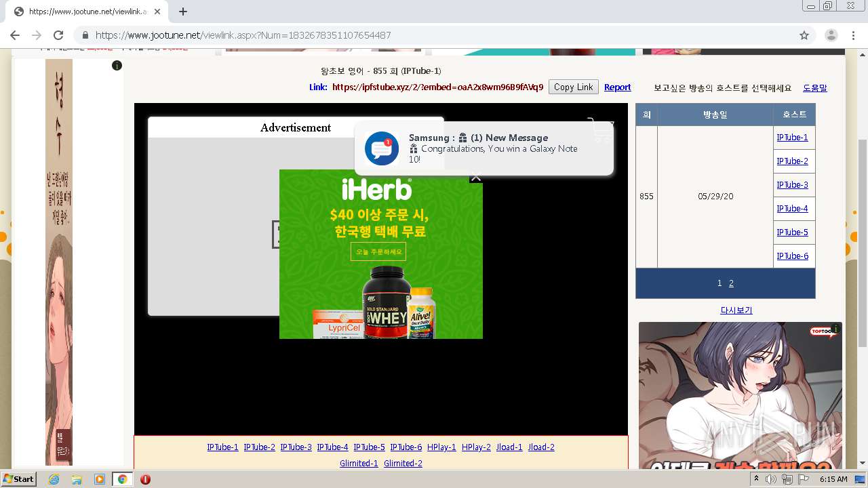
Task: Open a new browser tab
Action: (x=183, y=12)
